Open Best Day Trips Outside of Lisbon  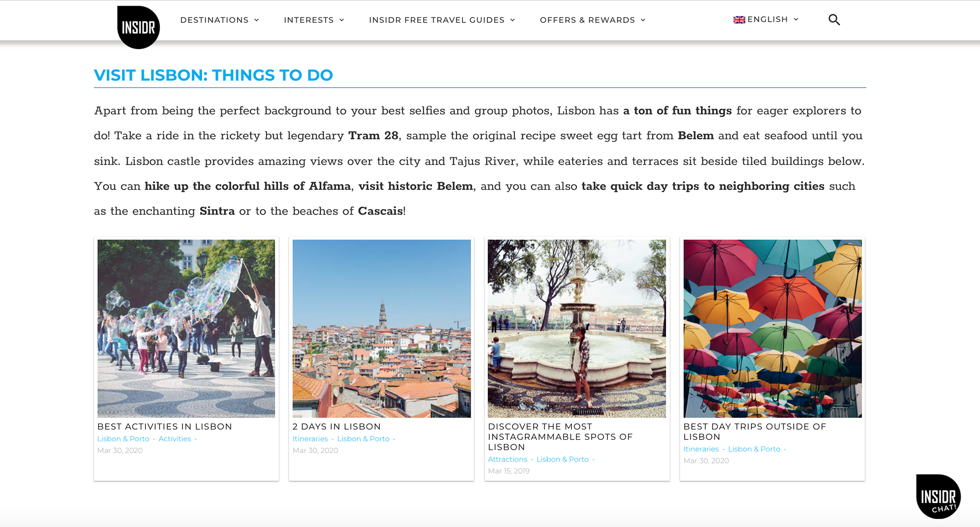755,432
